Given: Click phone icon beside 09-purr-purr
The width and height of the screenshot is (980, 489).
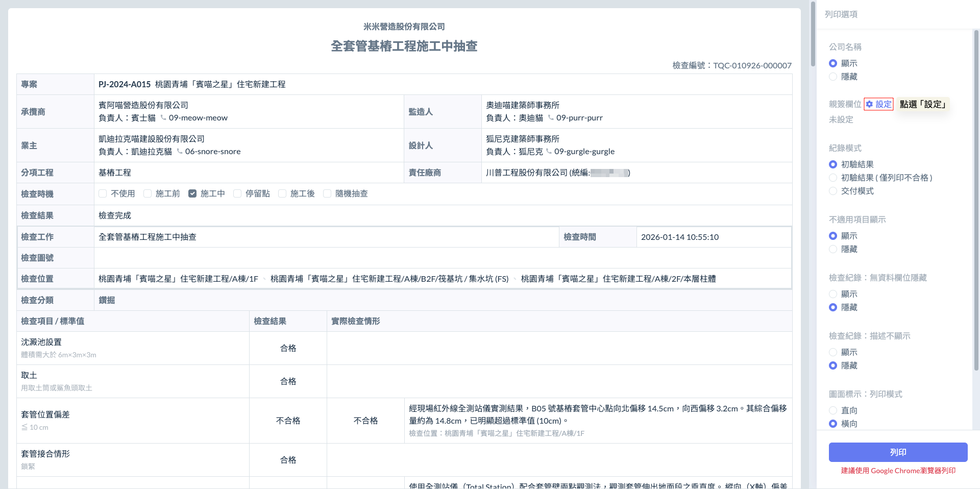Looking at the screenshot, I should click(551, 118).
